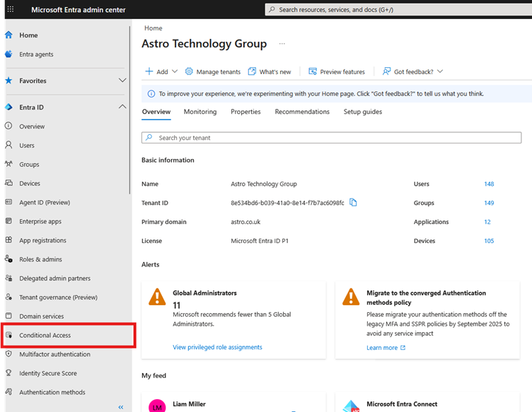Click the Users person icon
532x412 pixels.
tap(8, 145)
